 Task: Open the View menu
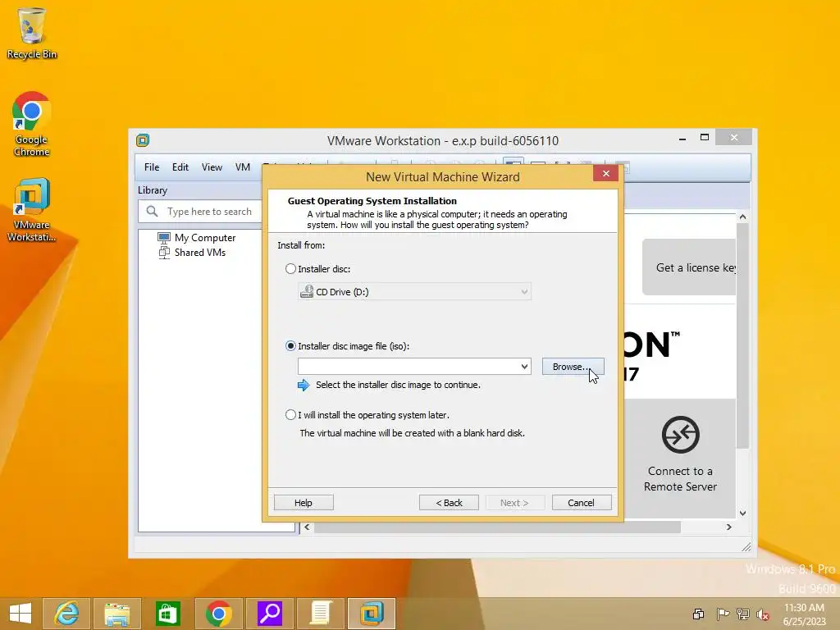click(x=212, y=167)
